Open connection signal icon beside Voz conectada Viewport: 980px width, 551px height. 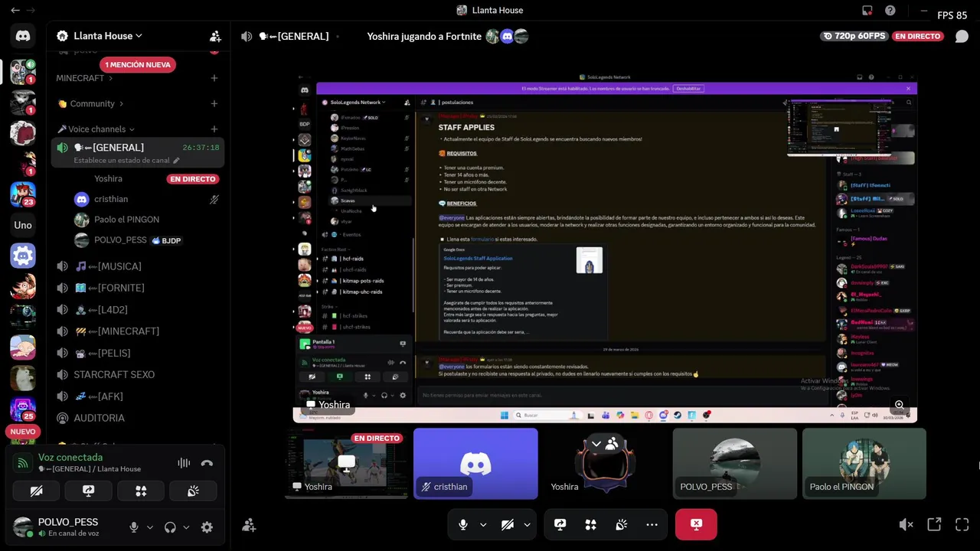[23, 462]
